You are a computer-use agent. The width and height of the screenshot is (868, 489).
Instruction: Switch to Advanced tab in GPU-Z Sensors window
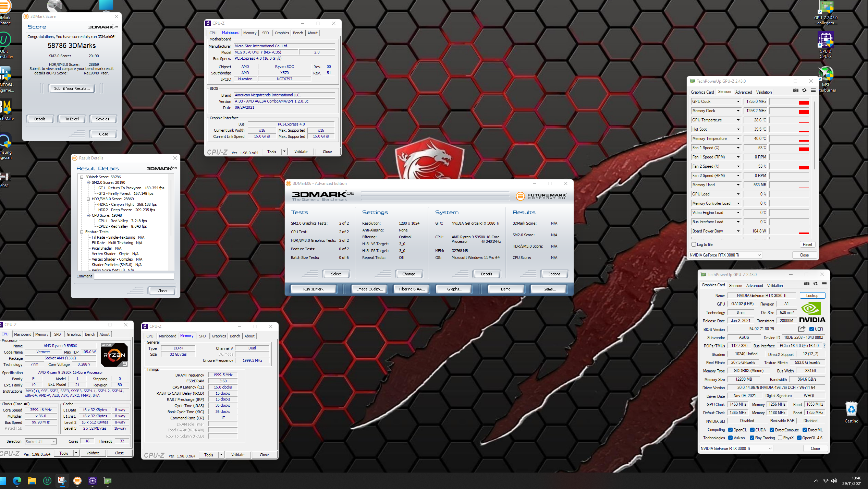pos(743,92)
